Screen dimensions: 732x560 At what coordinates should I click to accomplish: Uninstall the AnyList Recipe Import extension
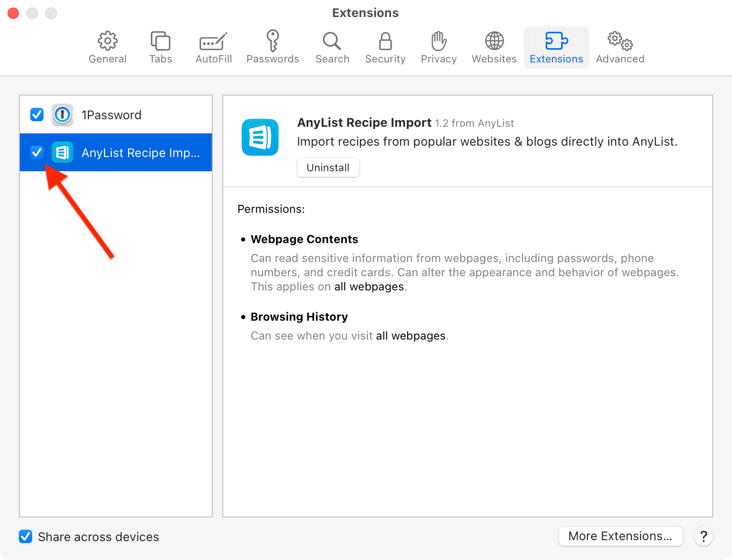(x=328, y=167)
